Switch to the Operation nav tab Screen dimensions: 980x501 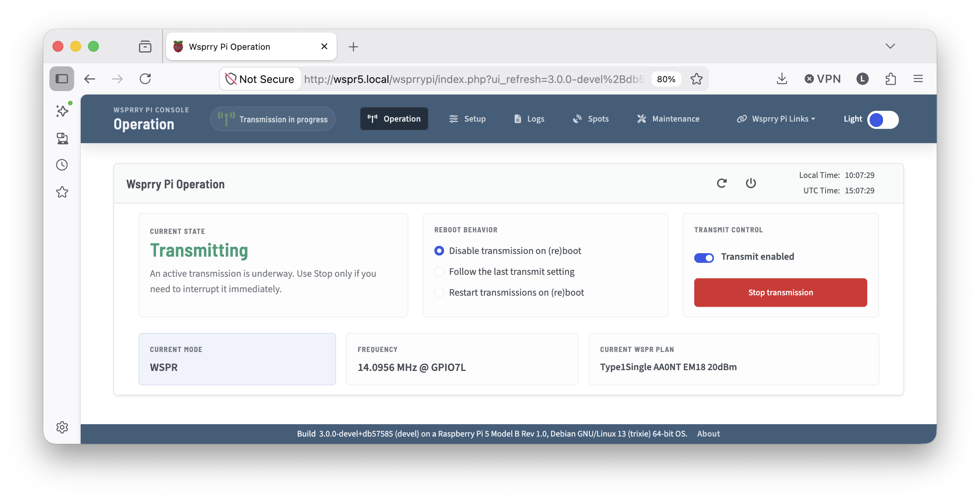pyautogui.click(x=394, y=119)
